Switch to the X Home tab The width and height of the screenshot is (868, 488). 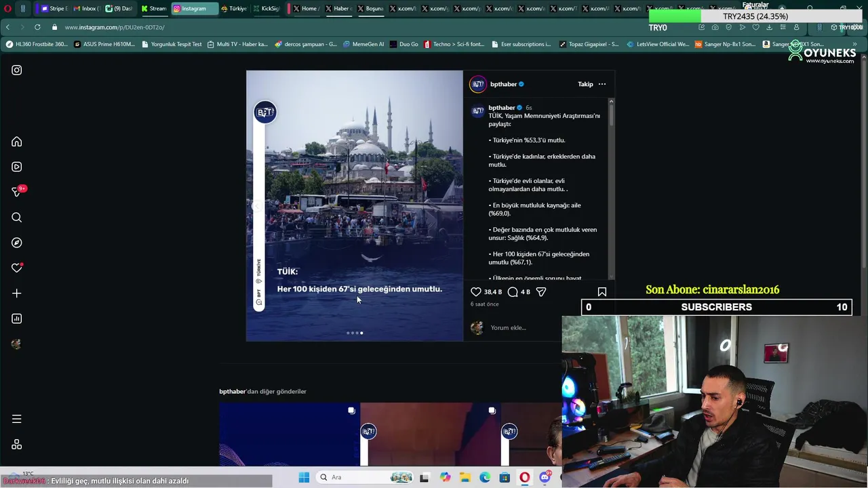point(305,9)
